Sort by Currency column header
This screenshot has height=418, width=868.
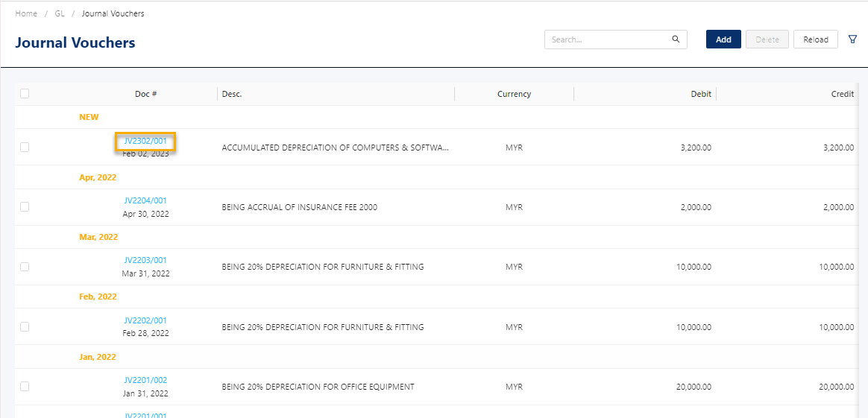tap(514, 94)
